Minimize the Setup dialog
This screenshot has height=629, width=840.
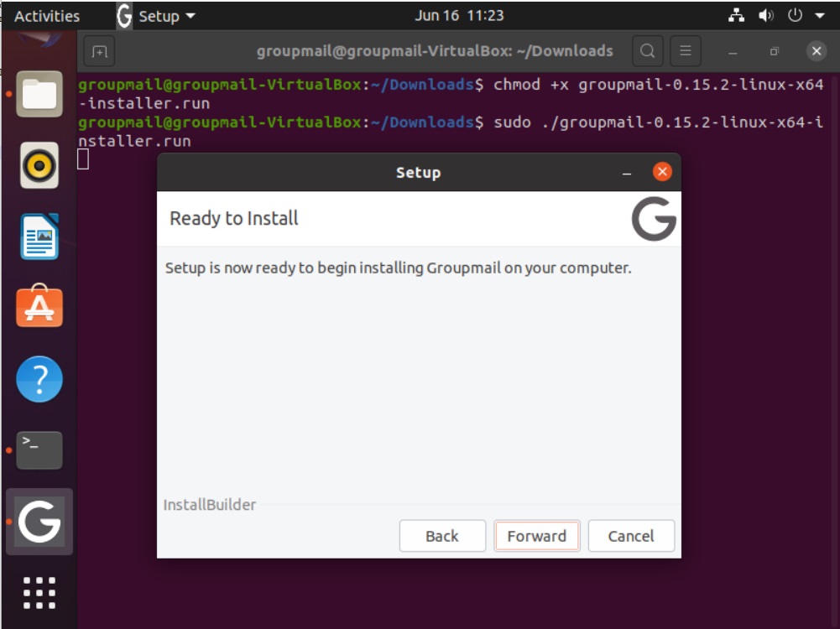coord(626,173)
